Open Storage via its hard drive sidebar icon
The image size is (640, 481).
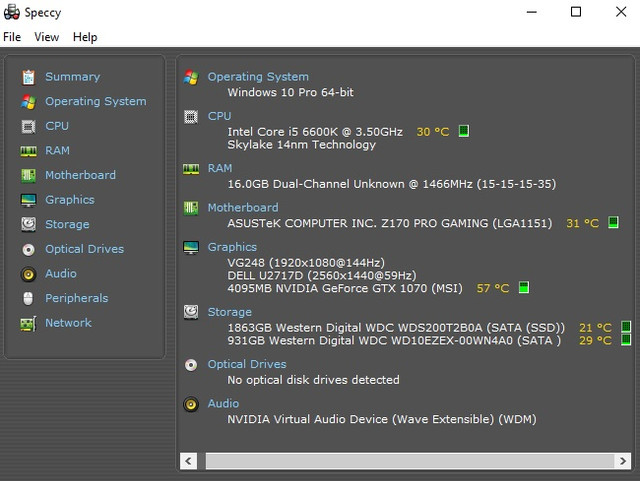coord(28,224)
